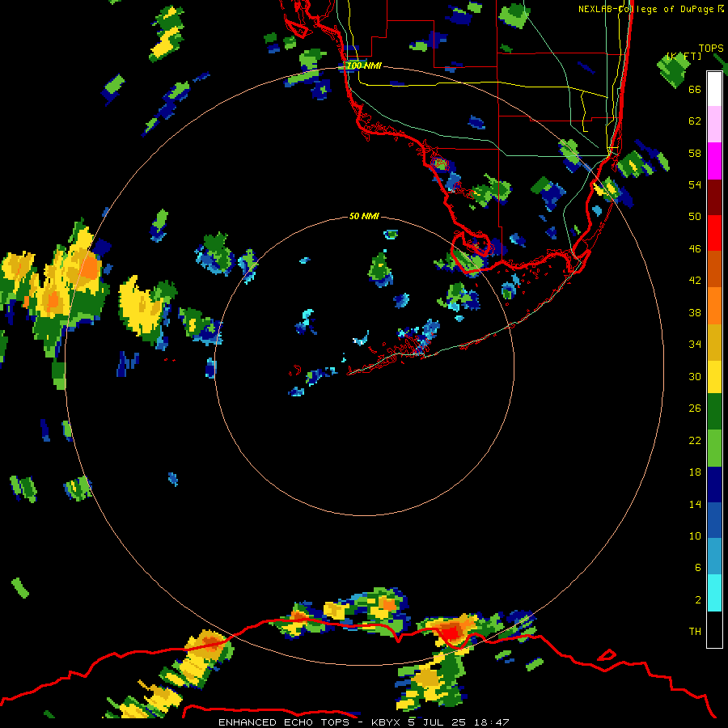Select the '62' legend label

(x=695, y=121)
